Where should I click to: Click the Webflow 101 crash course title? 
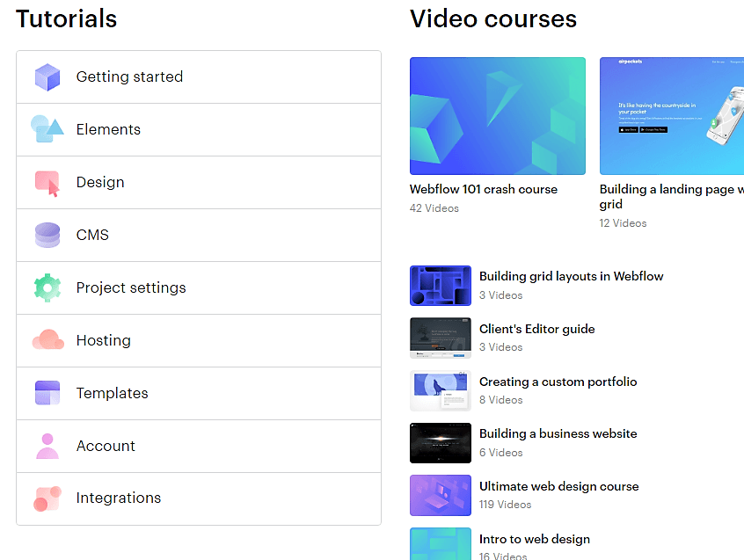(484, 189)
